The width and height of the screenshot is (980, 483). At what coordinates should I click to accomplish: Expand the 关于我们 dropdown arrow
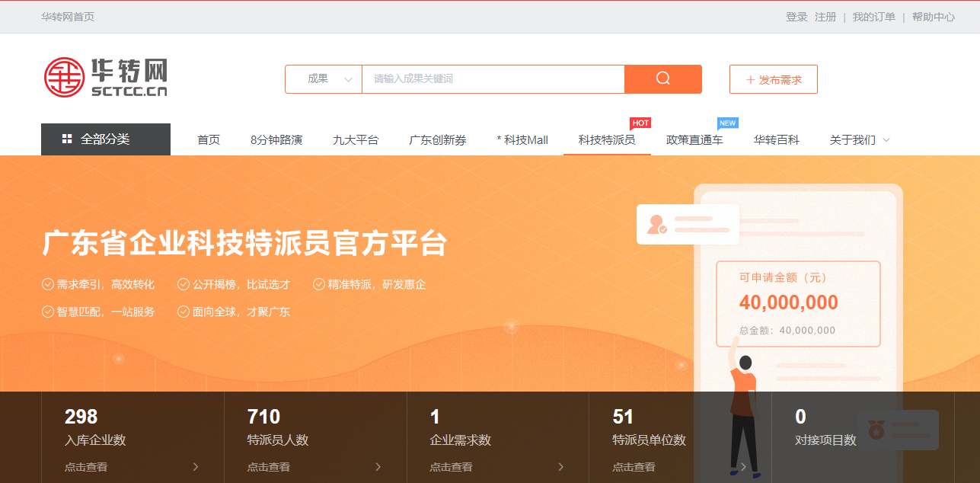point(886,140)
